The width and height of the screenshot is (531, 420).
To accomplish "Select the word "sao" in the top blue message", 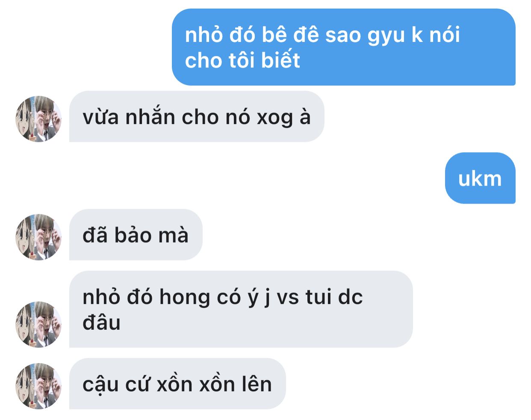I will tap(343, 35).
